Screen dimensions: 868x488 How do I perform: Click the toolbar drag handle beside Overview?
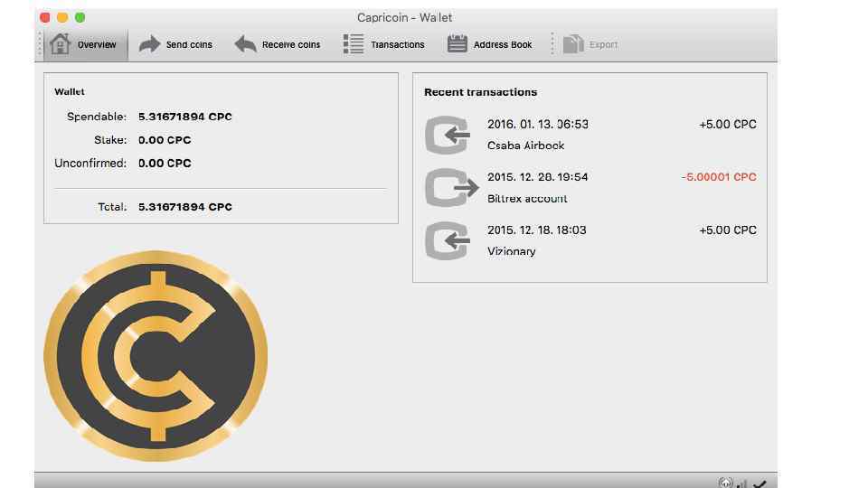click(40, 44)
